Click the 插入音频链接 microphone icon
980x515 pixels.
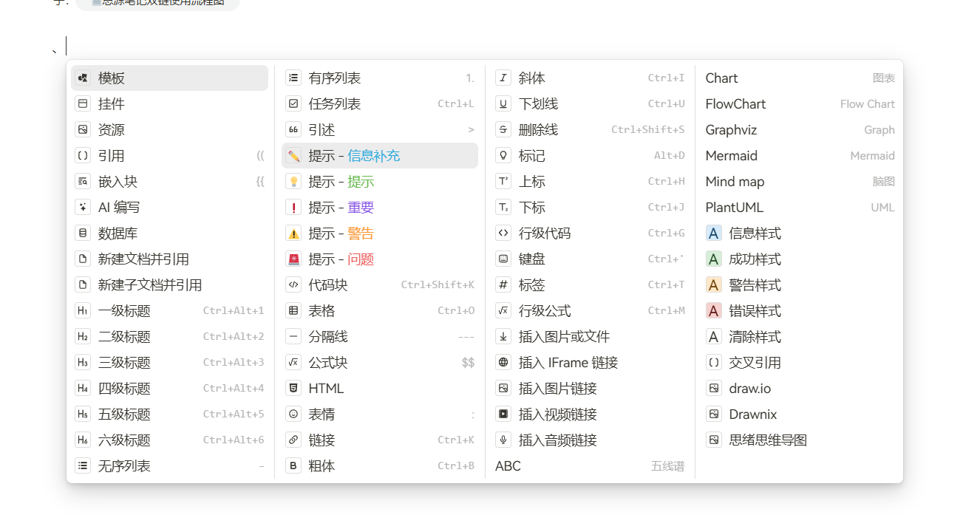pos(503,440)
